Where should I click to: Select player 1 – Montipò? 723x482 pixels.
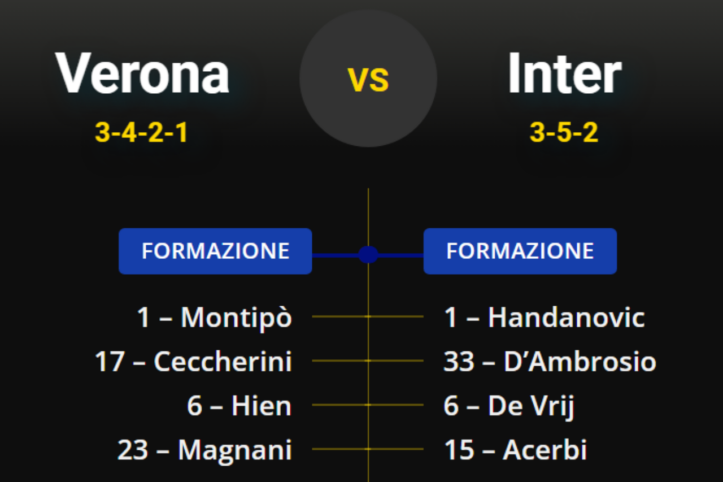215,317
